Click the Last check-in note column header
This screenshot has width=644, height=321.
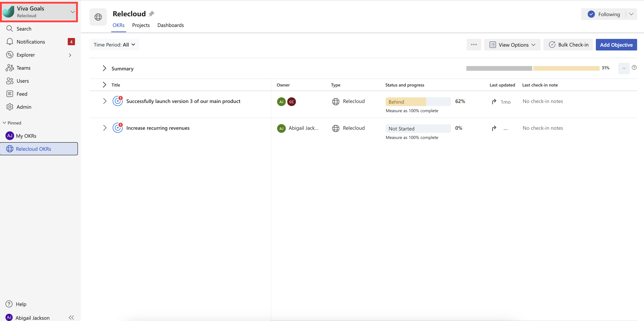pos(540,85)
